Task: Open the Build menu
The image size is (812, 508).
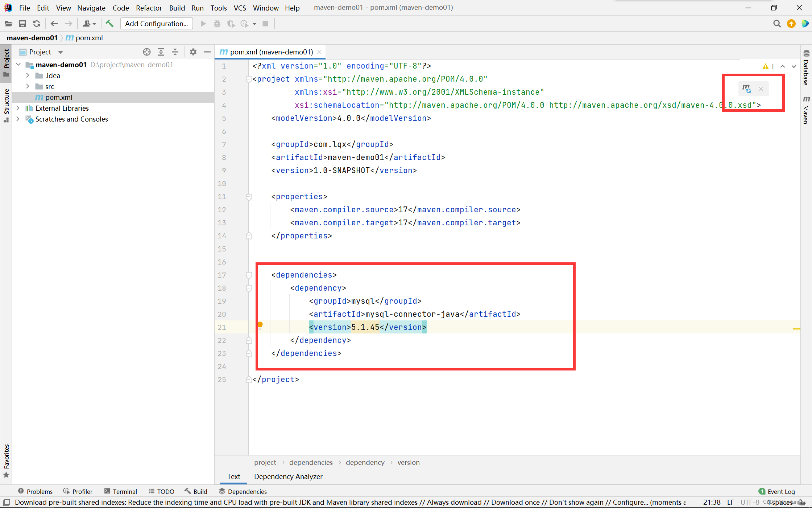Action: click(177, 8)
